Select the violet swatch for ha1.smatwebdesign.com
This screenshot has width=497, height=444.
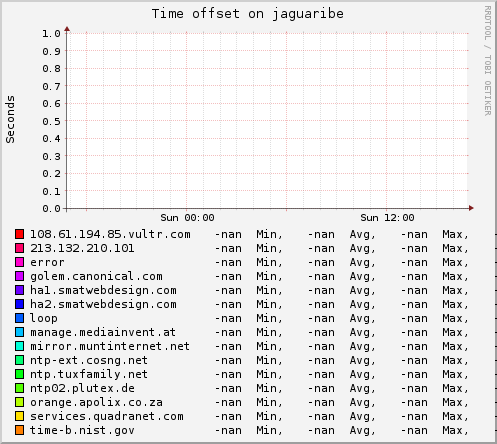(19, 290)
